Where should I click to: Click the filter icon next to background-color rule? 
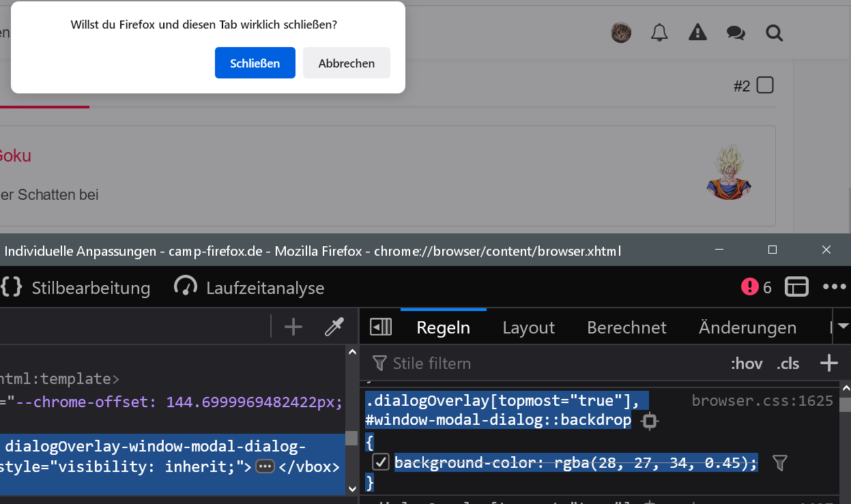pyautogui.click(x=780, y=464)
